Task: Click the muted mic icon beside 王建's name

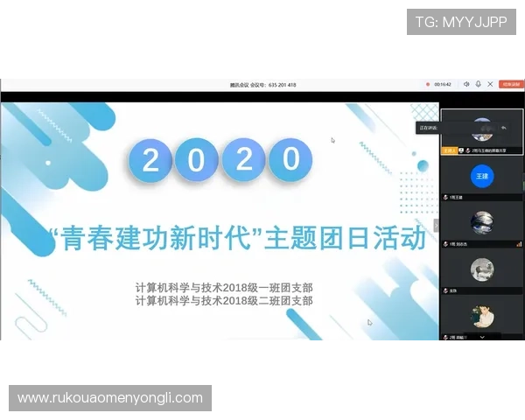Action: 445,197
